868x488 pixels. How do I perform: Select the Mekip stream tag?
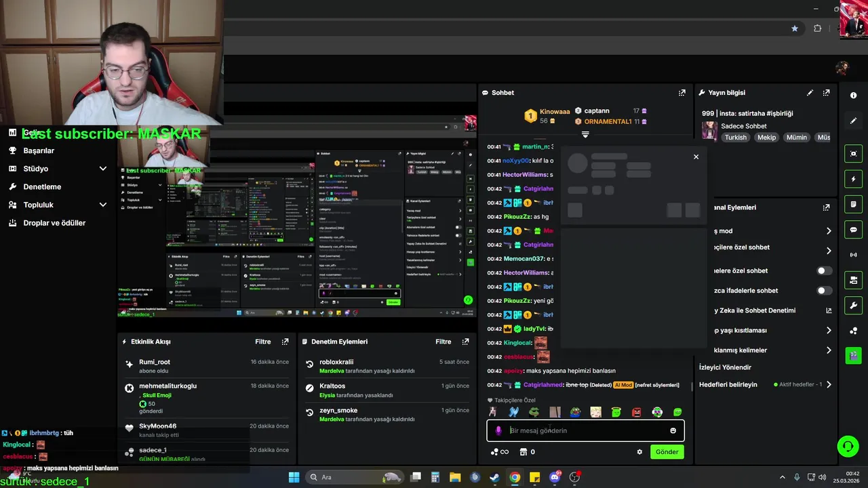pyautogui.click(x=766, y=137)
